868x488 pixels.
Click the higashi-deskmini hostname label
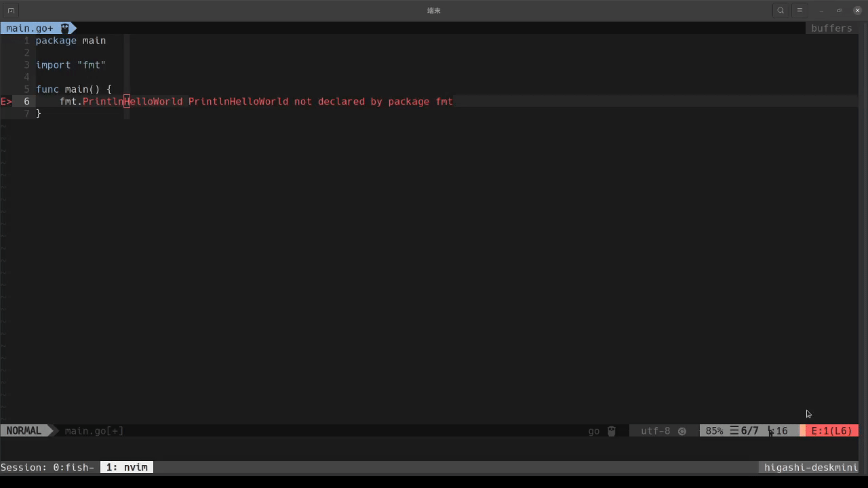point(810,467)
